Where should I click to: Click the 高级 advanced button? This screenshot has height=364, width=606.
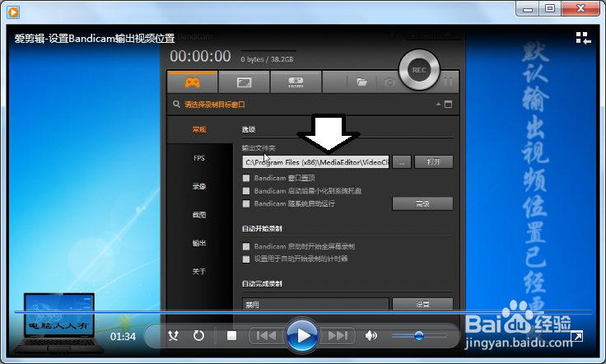422,203
